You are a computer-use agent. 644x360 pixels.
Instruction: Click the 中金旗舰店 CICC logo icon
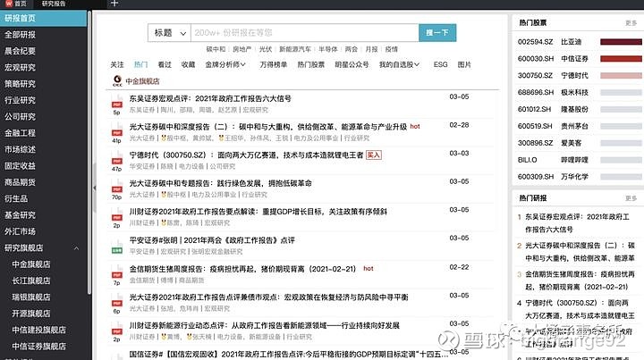[117, 80]
